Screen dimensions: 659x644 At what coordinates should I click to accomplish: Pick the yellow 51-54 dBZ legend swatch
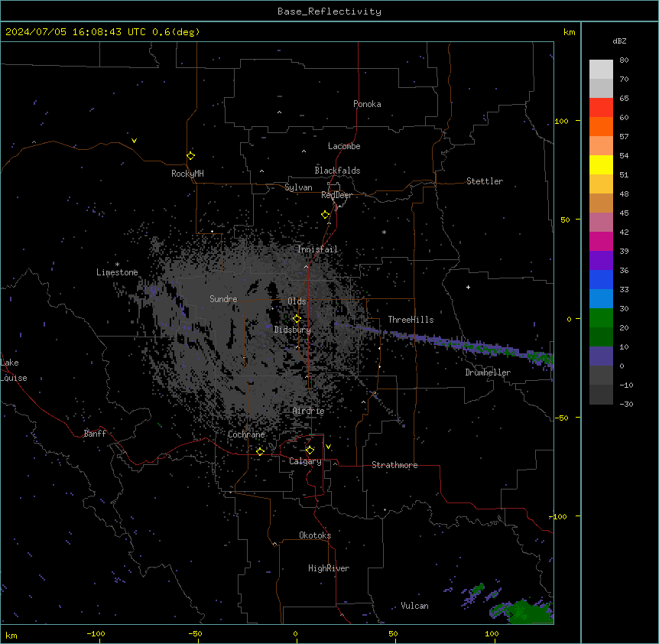tap(601, 164)
